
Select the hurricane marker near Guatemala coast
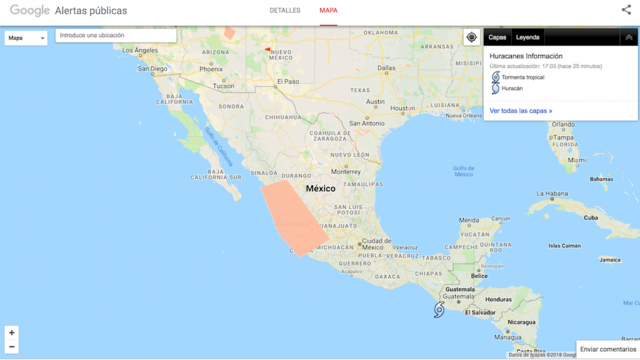point(439,310)
